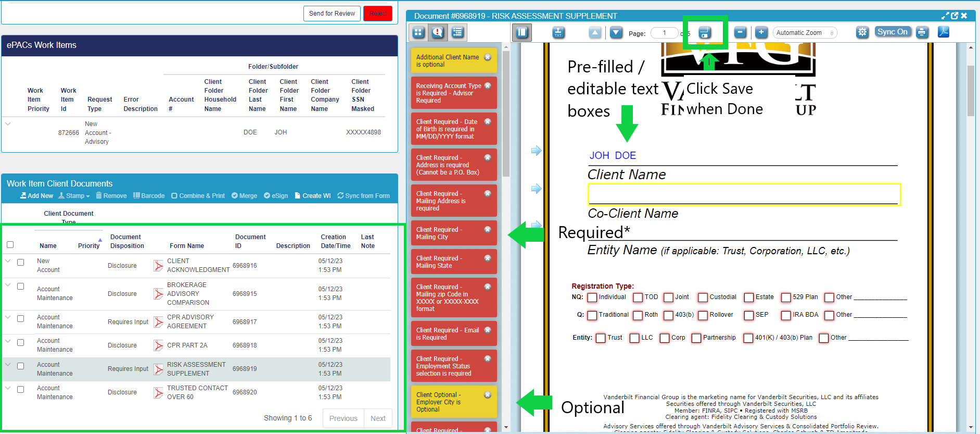This screenshot has width=980, height=434.
Task: Expand the CPR PART 2A document row
Action: point(8,341)
